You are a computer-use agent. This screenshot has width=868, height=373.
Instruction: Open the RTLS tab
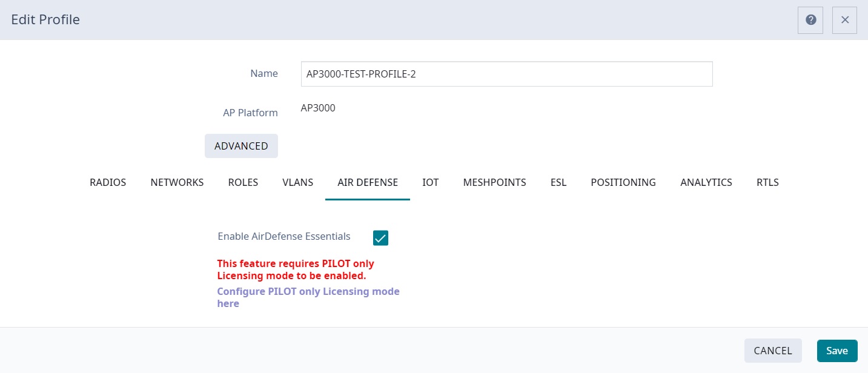pyautogui.click(x=767, y=182)
